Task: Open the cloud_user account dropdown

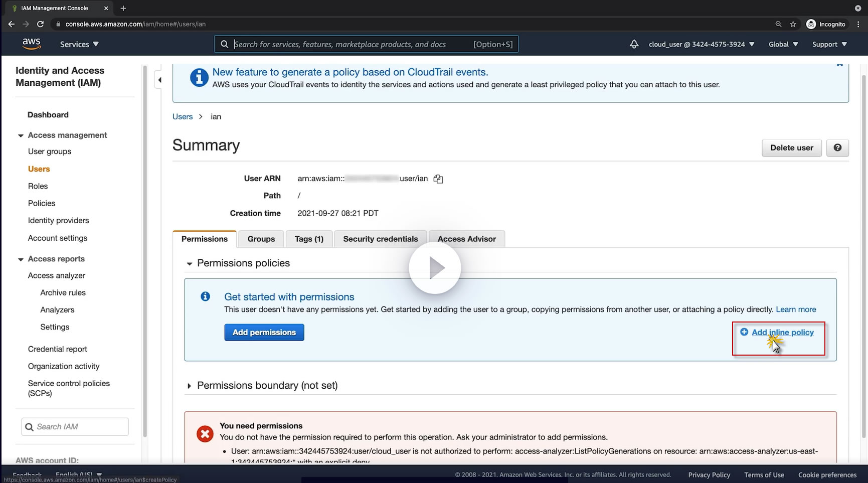Action: coord(701,44)
